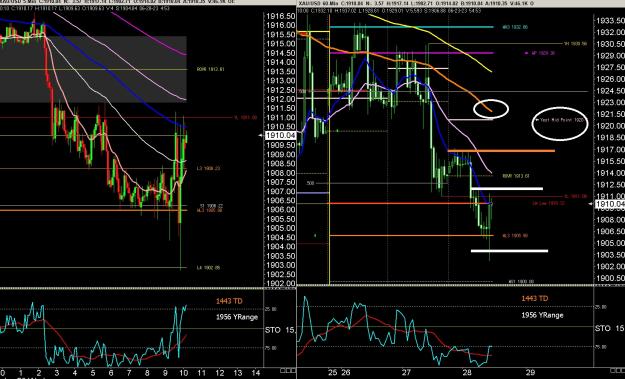Click the Yest Mid Point 1920 label

(560, 120)
